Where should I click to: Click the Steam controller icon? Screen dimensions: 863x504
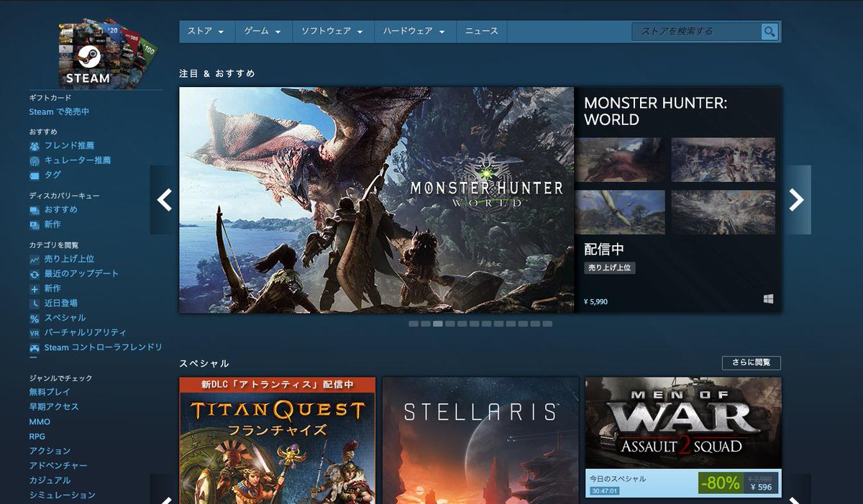tap(34, 348)
